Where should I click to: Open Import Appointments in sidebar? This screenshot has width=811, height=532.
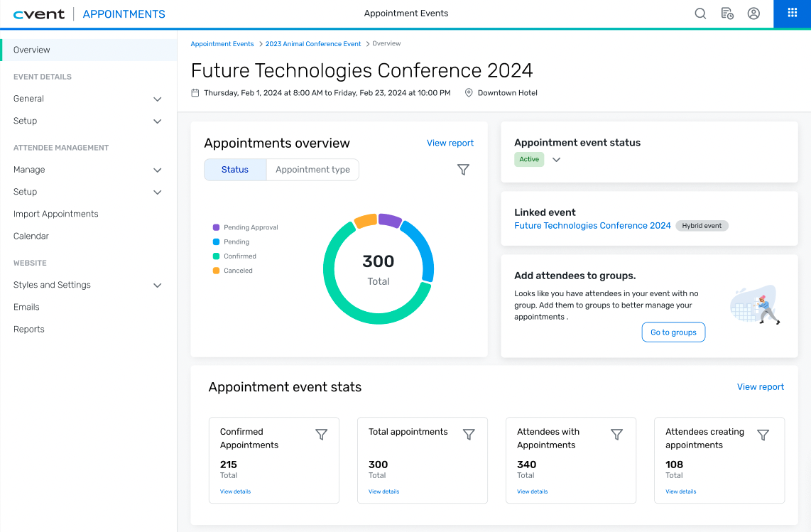tap(56, 214)
